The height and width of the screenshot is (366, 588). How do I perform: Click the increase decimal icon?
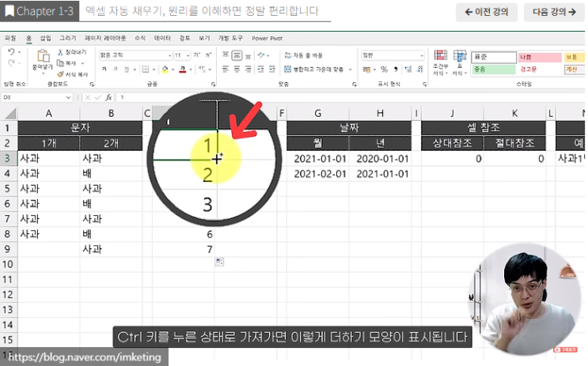[408, 70]
